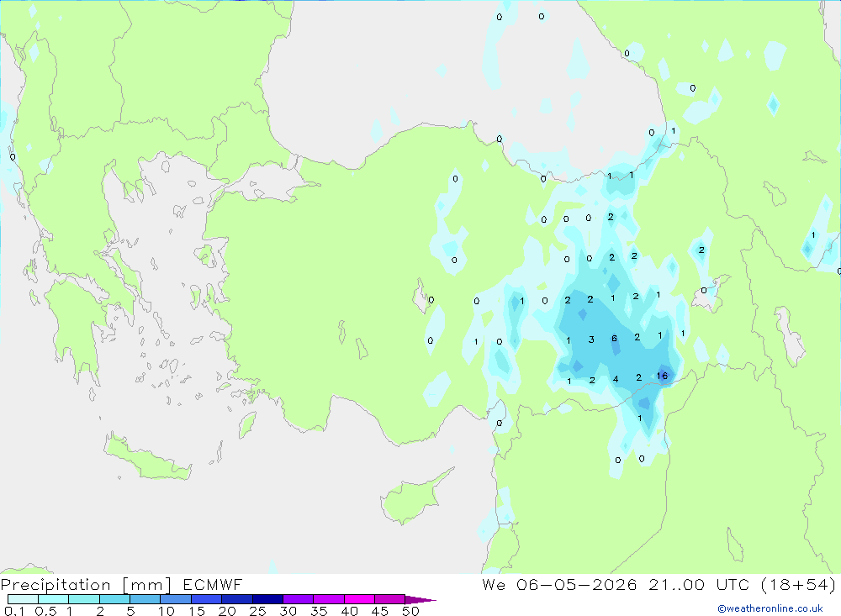The image size is (841, 616).
Task: Pick the 15–20 mm legend color swatch
Action: tap(207, 599)
